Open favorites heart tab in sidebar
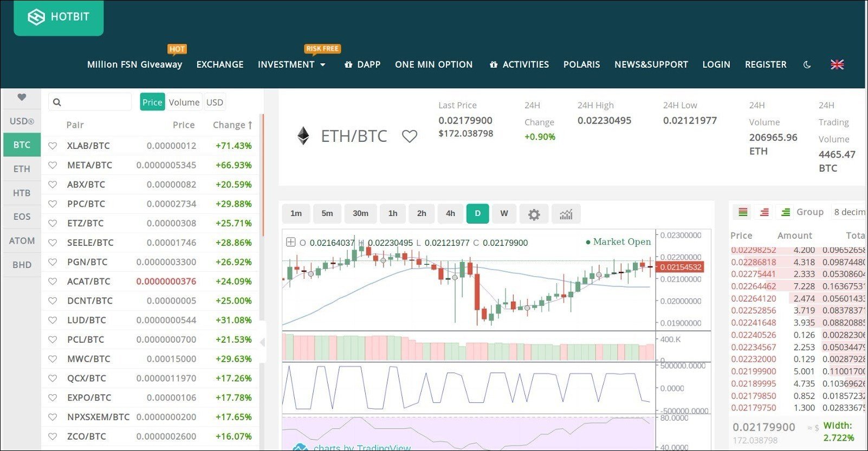This screenshot has width=868, height=451. 22,97
